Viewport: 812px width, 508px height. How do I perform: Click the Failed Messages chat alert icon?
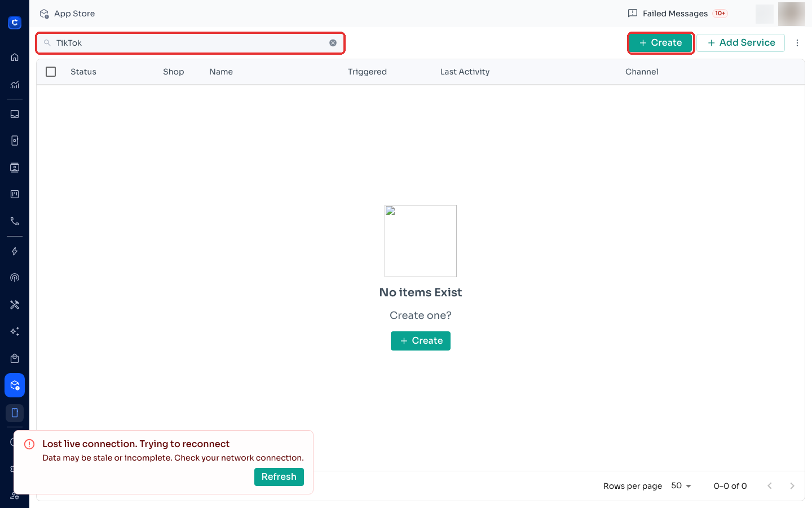[x=633, y=13]
